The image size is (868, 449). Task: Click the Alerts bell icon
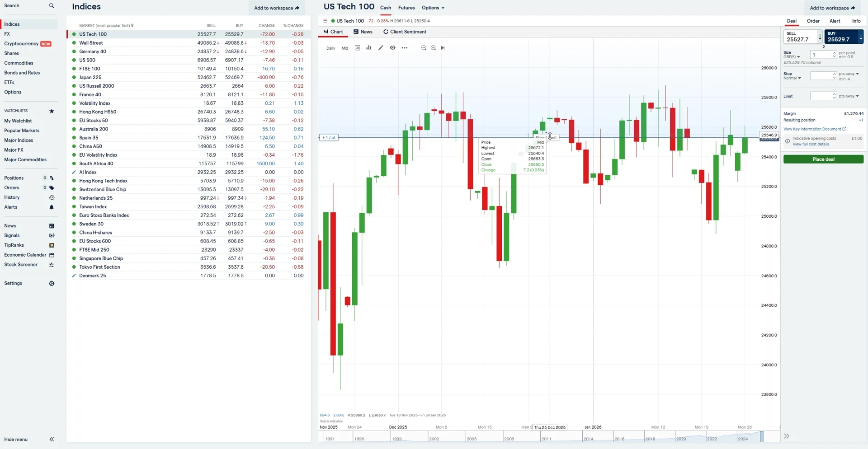click(x=52, y=207)
